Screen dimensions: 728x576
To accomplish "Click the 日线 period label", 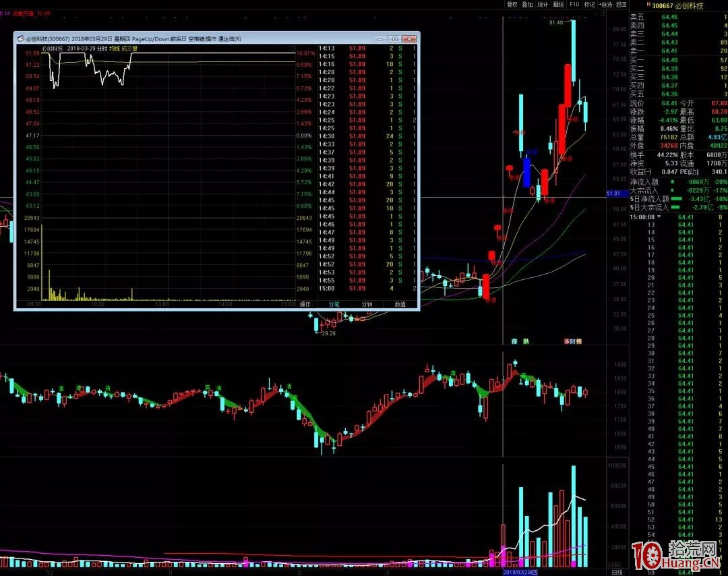I will [x=617, y=572].
